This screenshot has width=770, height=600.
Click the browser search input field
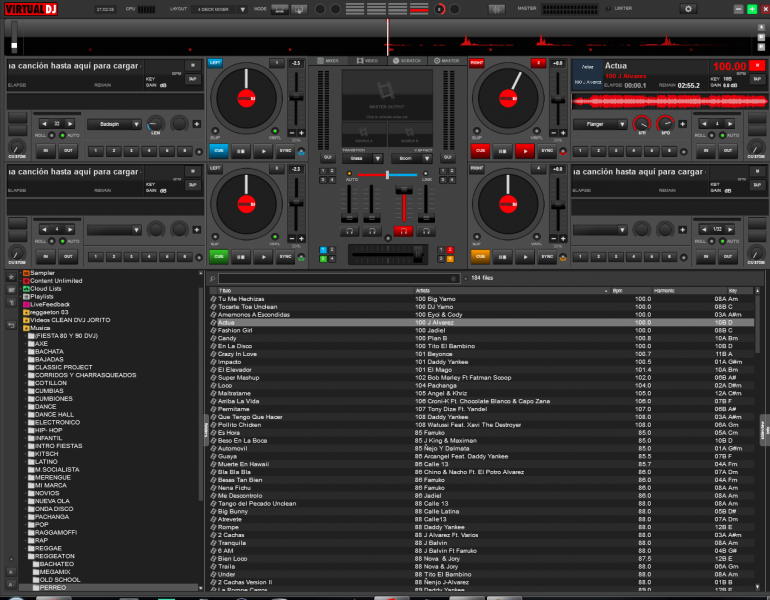tap(339, 278)
